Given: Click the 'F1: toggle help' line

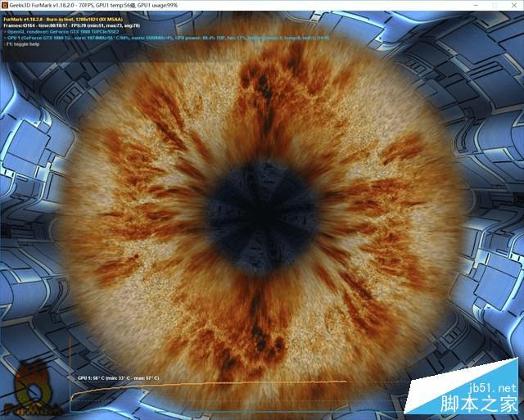Looking at the screenshot, I should pyautogui.click(x=23, y=44).
